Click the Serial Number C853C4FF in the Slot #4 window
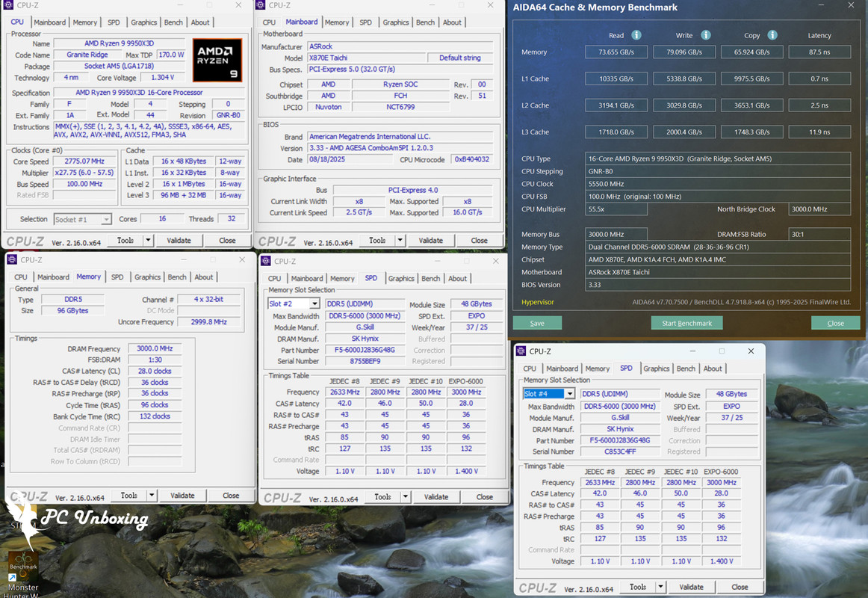The height and width of the screenshot is (598, 868). pos(620,451)
